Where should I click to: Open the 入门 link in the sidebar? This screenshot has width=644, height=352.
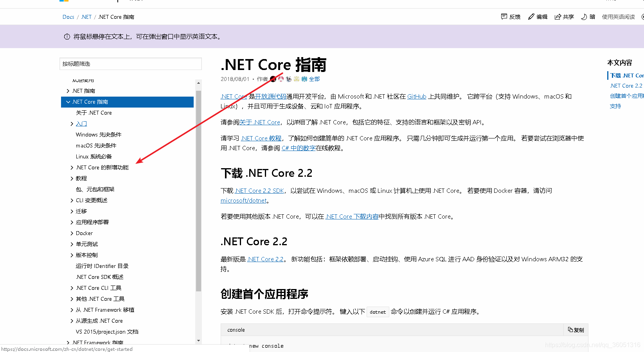(81, 124)
